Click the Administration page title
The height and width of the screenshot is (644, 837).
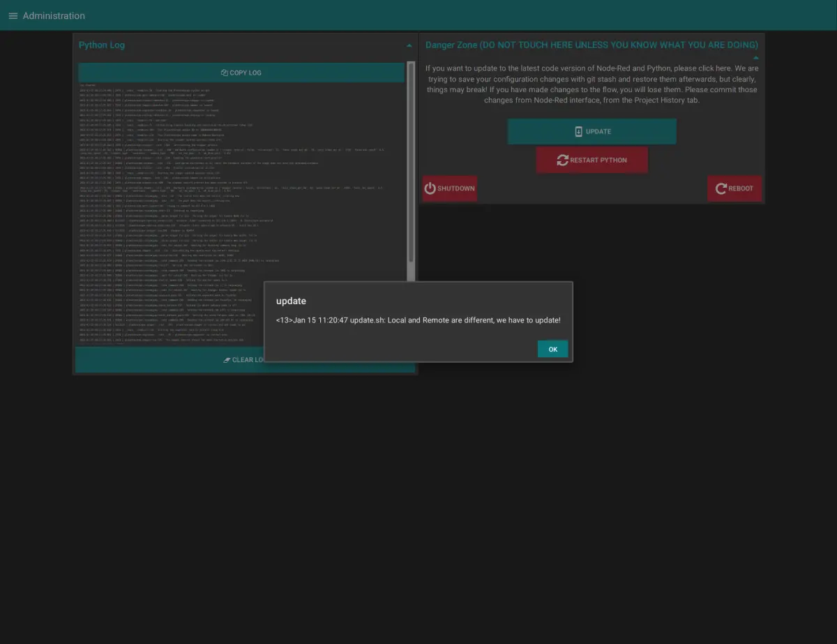54,16
